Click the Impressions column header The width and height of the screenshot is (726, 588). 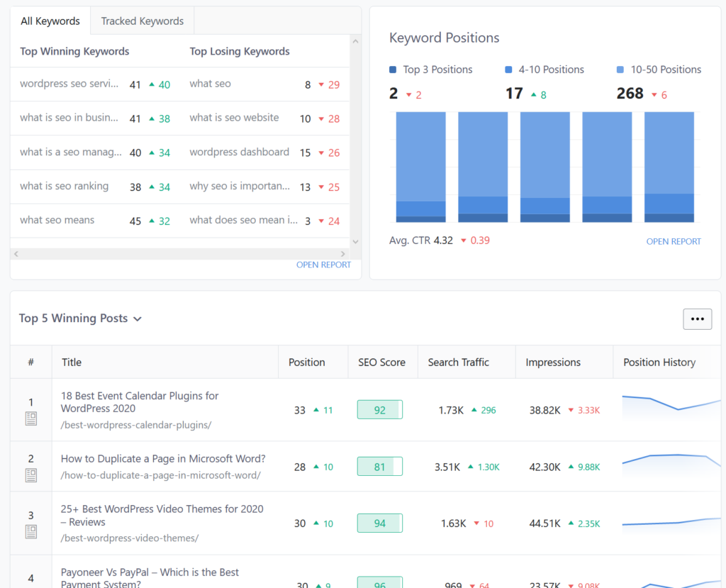(553, 362)
